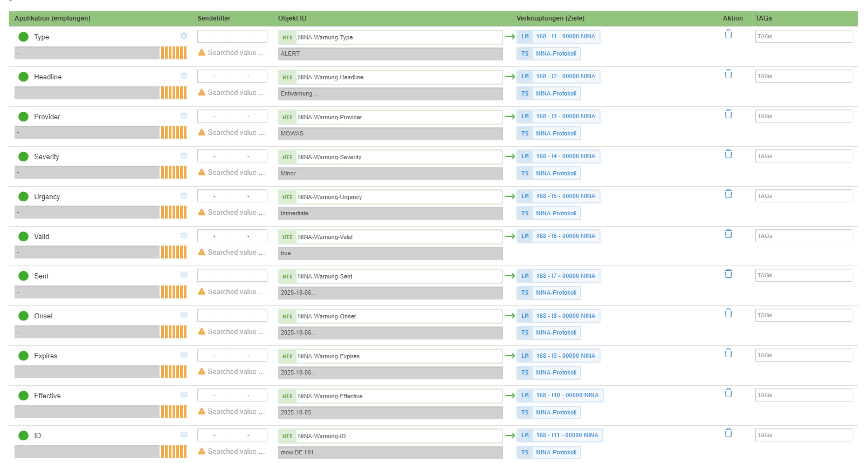Toggle the green status dot for Effective

point(23,396)
